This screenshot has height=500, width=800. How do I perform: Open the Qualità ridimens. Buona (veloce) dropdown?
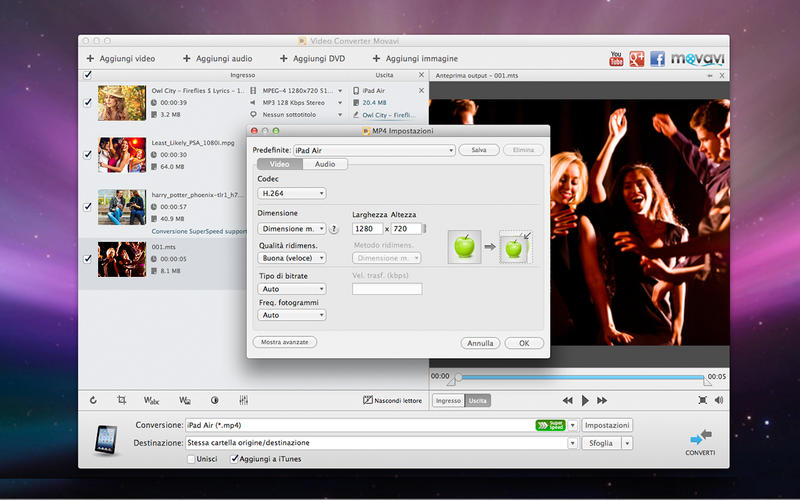[x=292, y=258]
